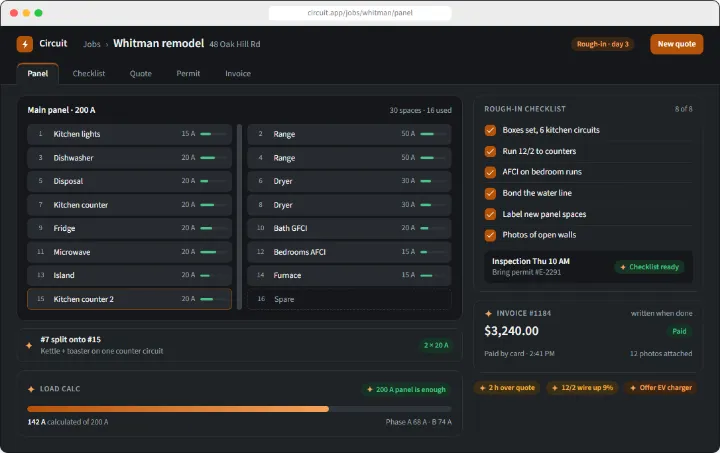This screenshot has height=453, width=720.
Task: Open the Checklist tab
Action: pyautogui.click(x=89, y=73)
